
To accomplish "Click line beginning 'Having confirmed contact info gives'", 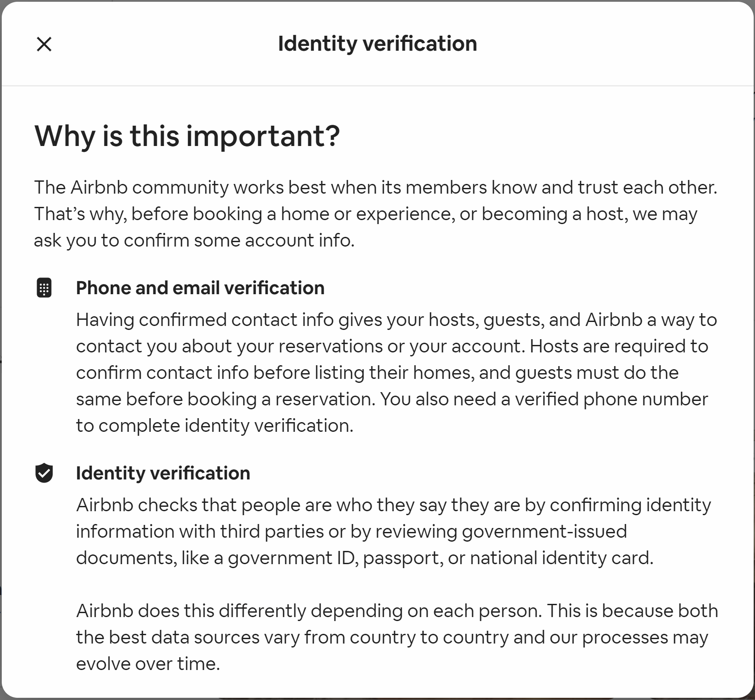I will coord(396,320).
